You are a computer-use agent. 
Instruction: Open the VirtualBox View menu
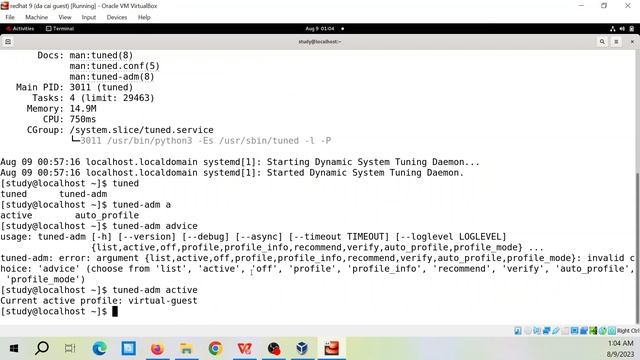(64, 17)
